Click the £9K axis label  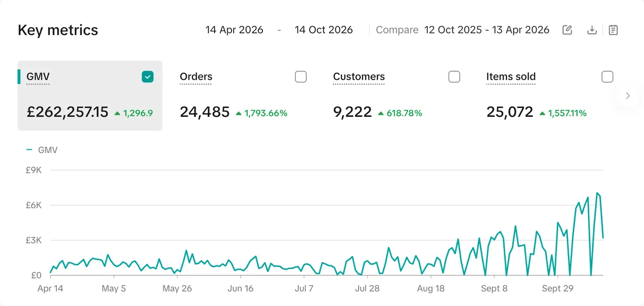point(33,171)
